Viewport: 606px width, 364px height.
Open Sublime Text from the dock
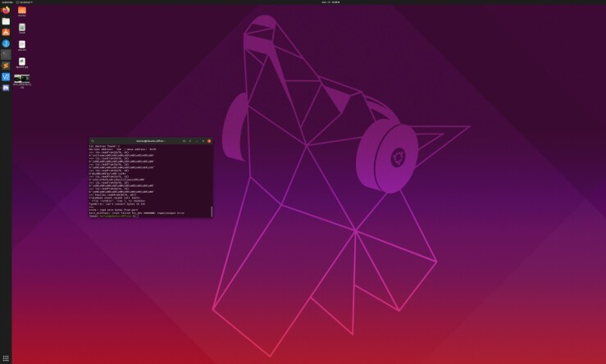[6, 66]
